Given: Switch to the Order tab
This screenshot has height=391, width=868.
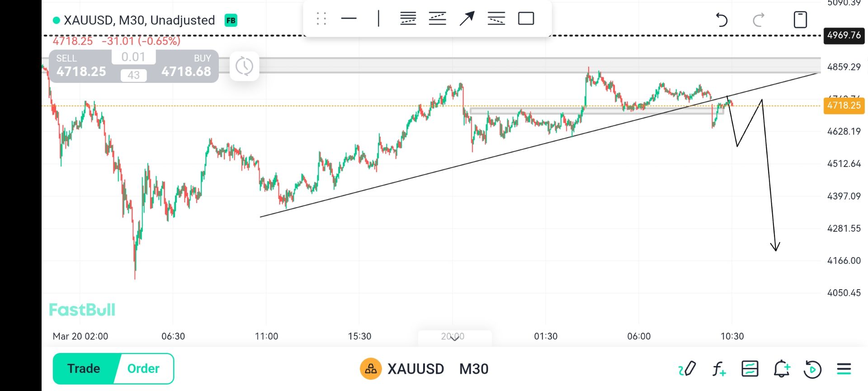Looking at the screenshot, I should click(x=143, y=369).
